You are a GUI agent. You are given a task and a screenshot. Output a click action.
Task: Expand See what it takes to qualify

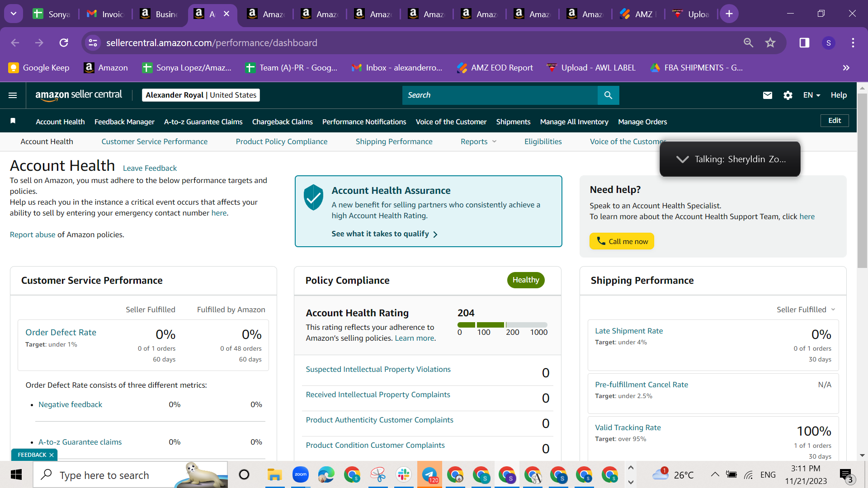tap(384, 234)
